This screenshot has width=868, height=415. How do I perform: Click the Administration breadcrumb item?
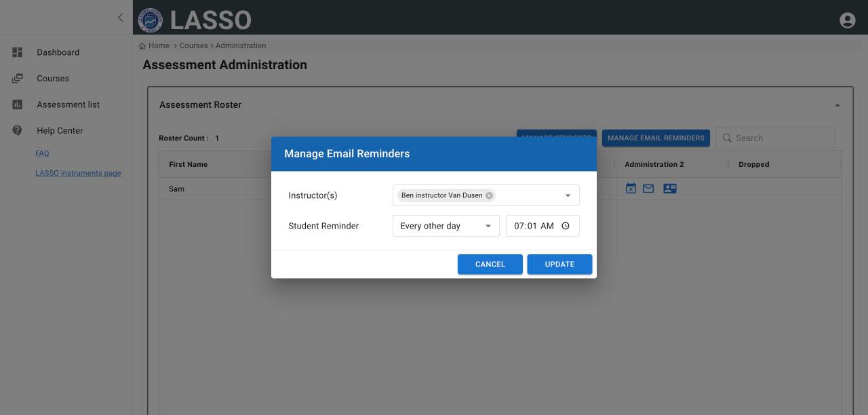241,46
